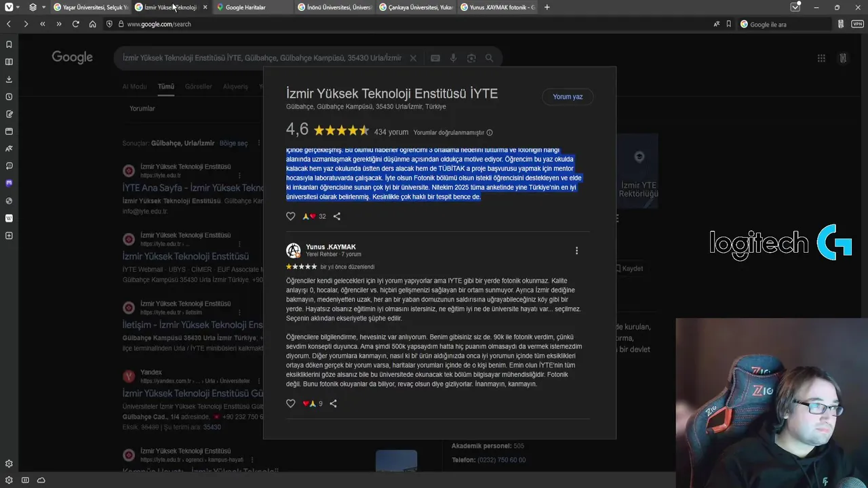868x488 pixels.
Task: Click the Yorum yaz button
Action: tap(568, 97)
